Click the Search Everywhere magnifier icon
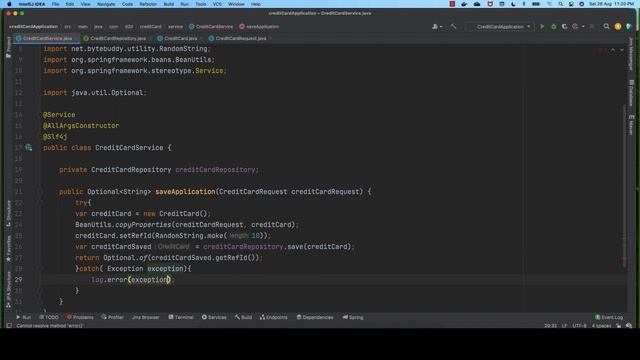 [x=607, y=27]
